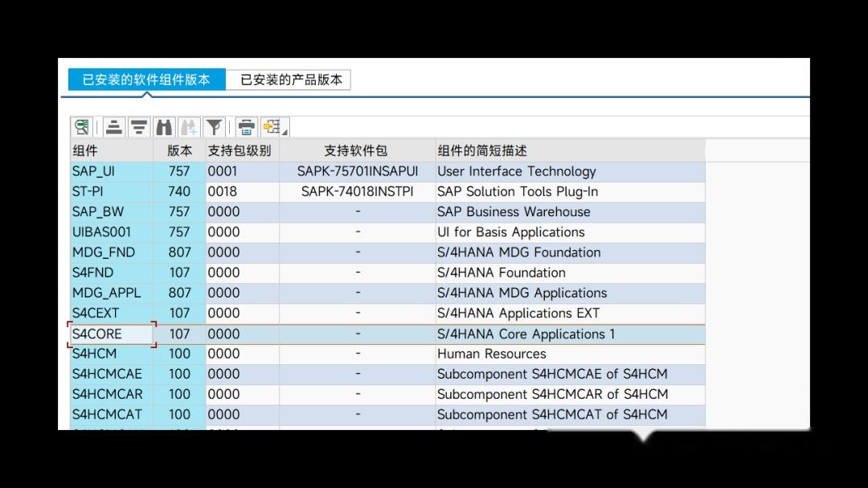Screen dimensions: 868x488
Task: Click the S4FND component cell
Action: point(111,273)
